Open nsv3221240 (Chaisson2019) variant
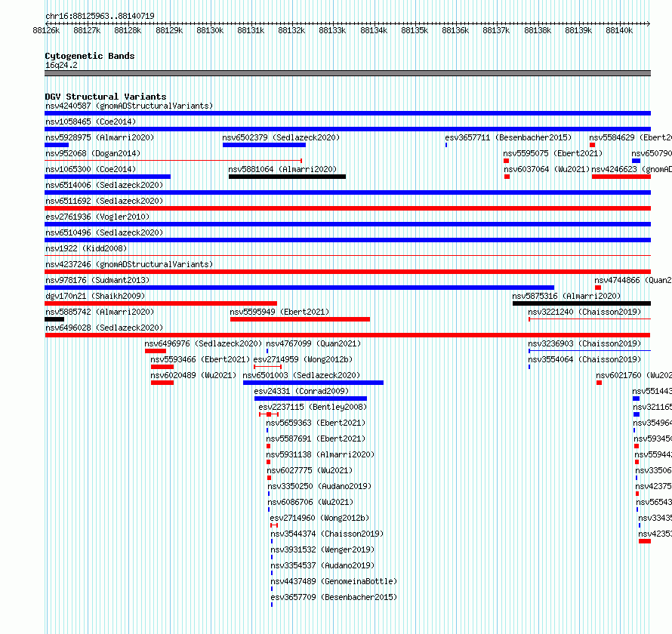 [584, 312]
